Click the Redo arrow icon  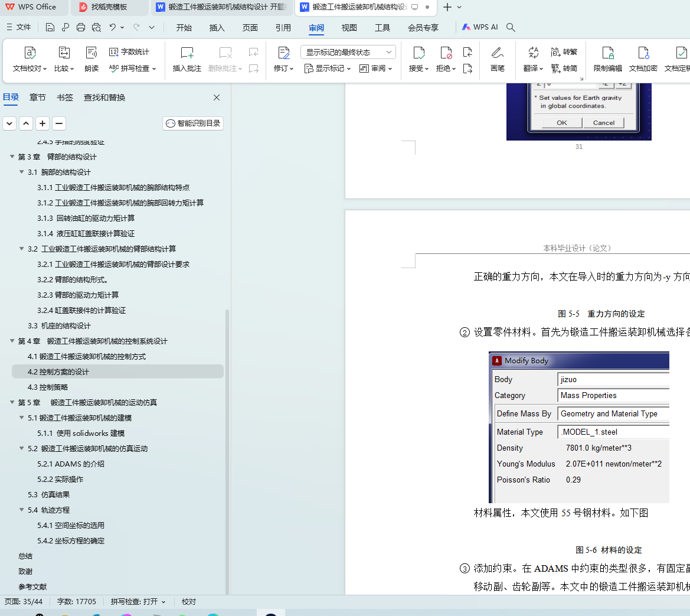(136, 27)
